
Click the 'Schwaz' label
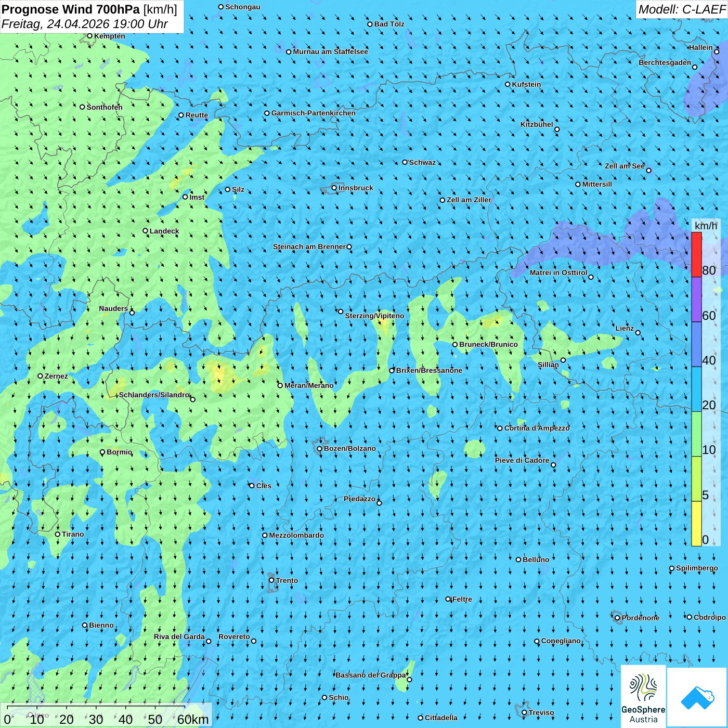pos(422,162)
